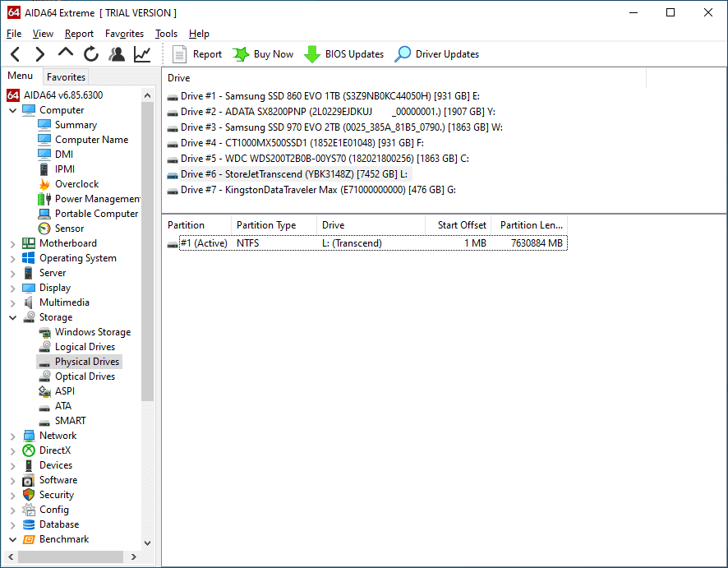Click the Buy Now star icon
728x568 pixels.
[x=241, y=54]
